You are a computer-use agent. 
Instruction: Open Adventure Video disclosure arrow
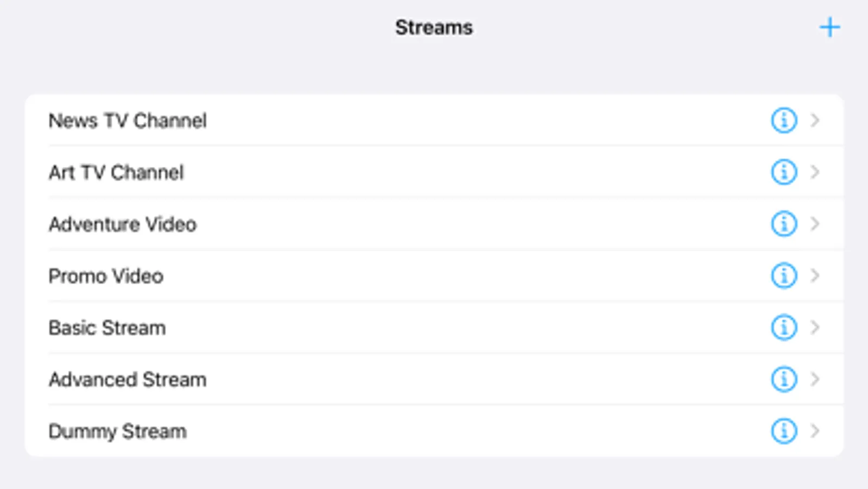[x=815, y=224]
